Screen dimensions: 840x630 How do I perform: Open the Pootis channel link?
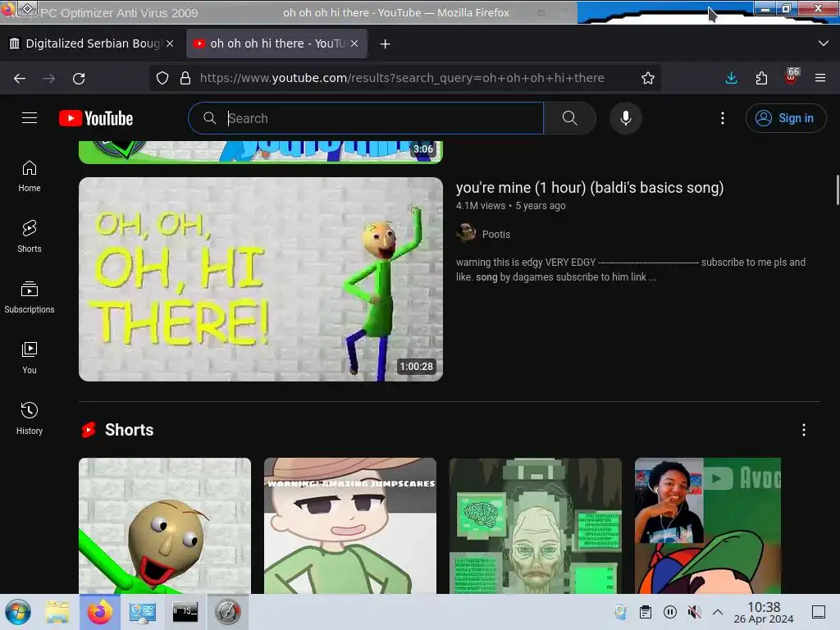point(496,234)
